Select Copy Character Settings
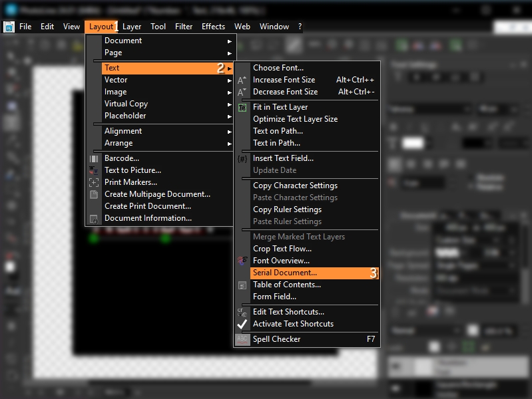The image size is (532, 399). click(x=295, y=186)
